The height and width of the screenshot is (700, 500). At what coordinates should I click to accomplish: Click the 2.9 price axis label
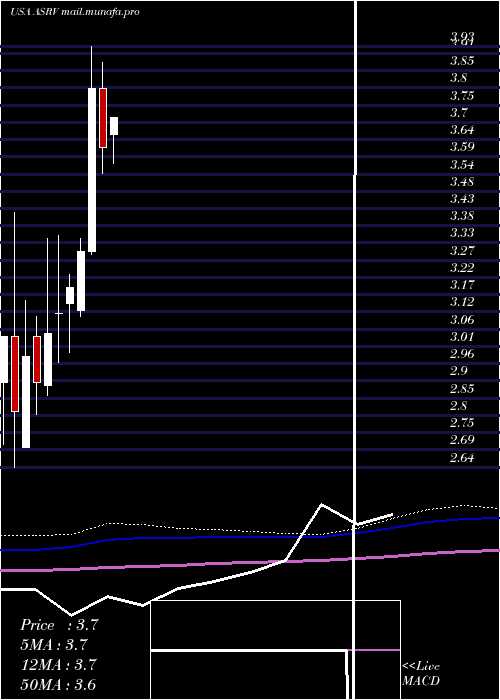click(458, 371)
